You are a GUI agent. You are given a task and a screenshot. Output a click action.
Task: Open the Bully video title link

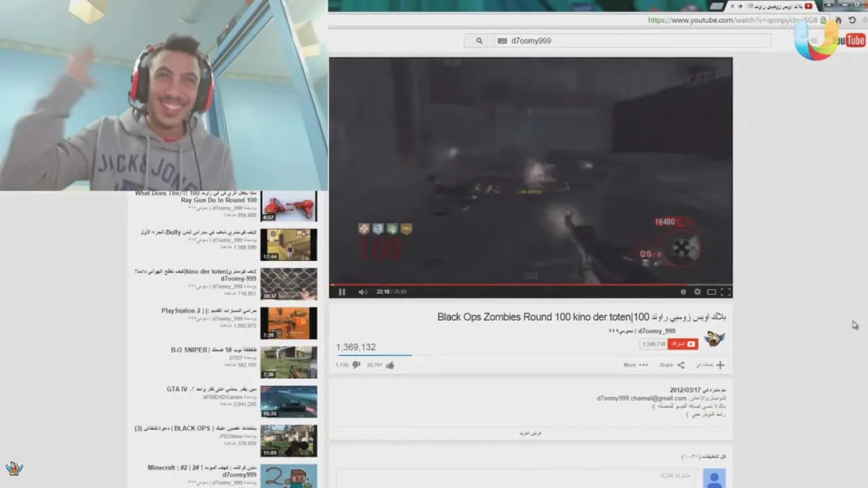pyautogui.click(x=199, y=232)
